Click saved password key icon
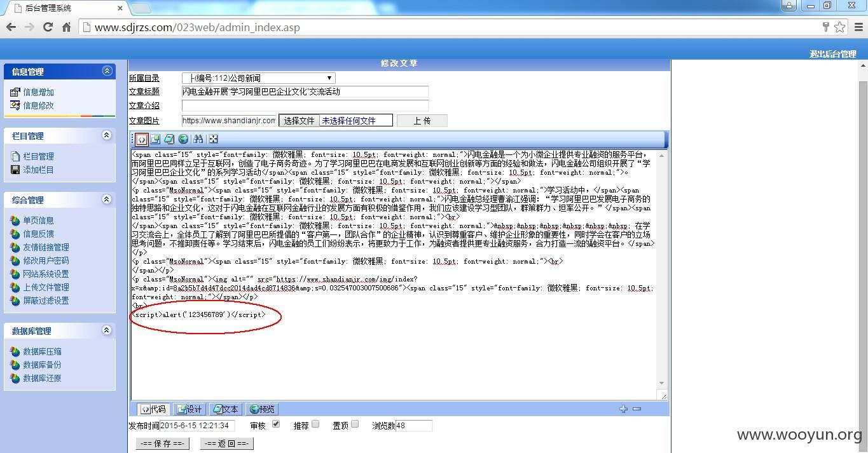 click(826, 27)
